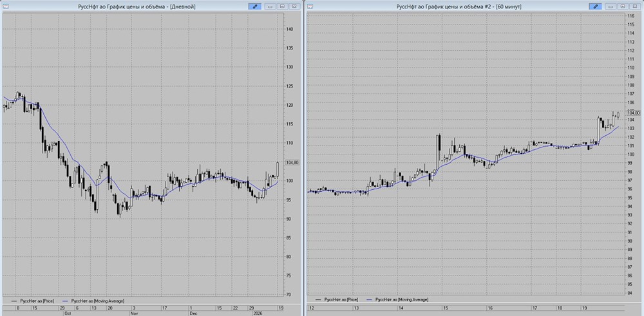Minimize the 60 минут chart window
This screenshot has width=644, height=316.
pyautogui.click(x=611, y=6)
